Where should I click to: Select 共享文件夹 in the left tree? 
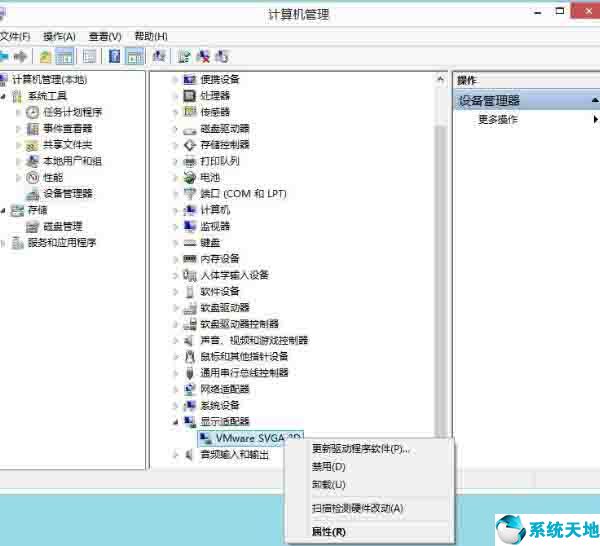68,145
